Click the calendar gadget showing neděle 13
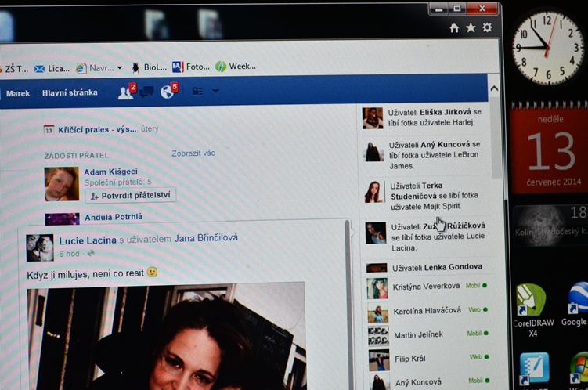 pyautogui.click(x=550, y=148)
